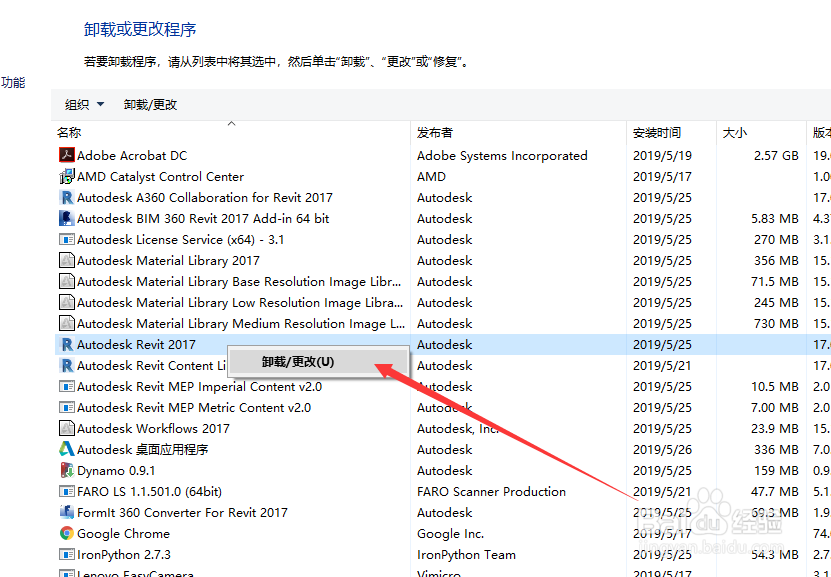Image resolution: width=831 pixels, height=577 pixels.
Task: Open the 组织 dropdown in toolbar
Action: (x=84, y=104)
